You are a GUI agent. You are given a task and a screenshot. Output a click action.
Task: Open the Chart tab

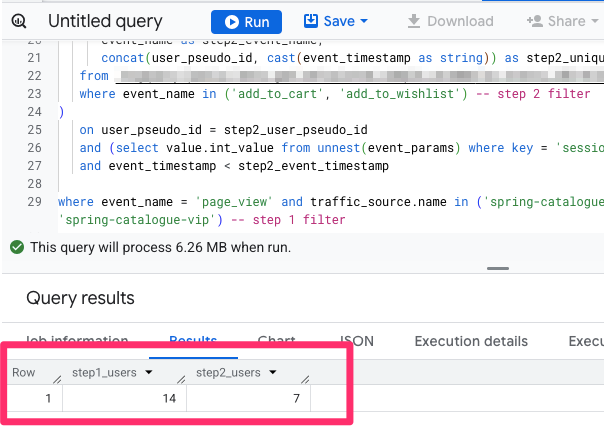(276, 341)
